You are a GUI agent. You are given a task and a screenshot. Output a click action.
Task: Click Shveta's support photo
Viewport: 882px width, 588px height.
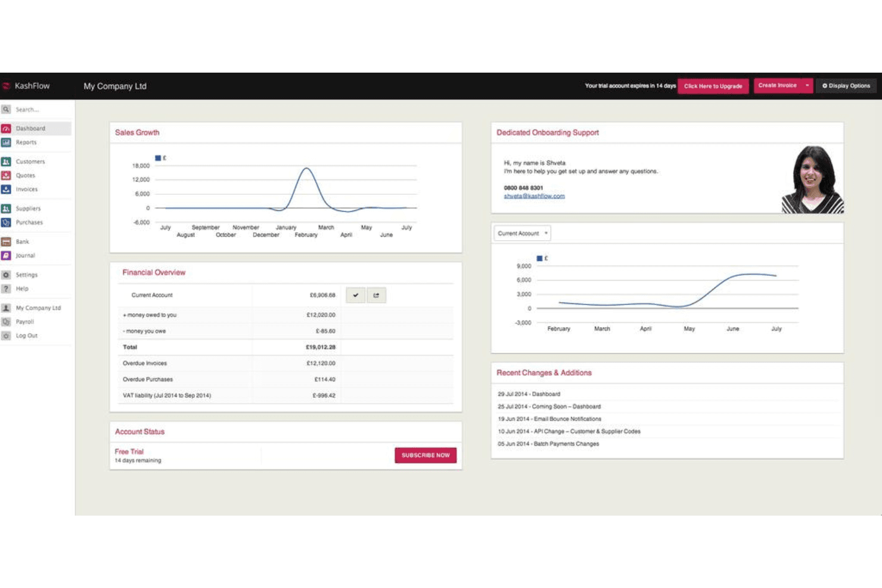813,179
